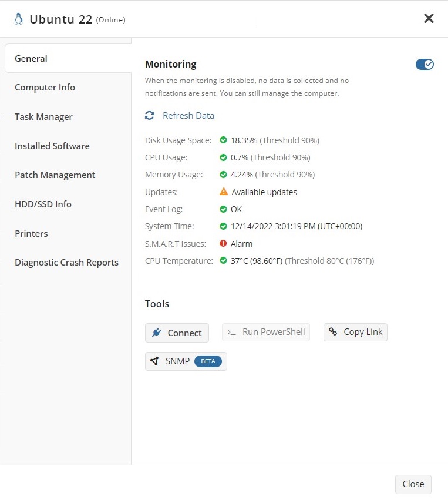The height and width of the screenshot is (503, 448).
Task: Click the '4.24% (Threshold 90%)' memory value
Action: (x=272, y=175)
